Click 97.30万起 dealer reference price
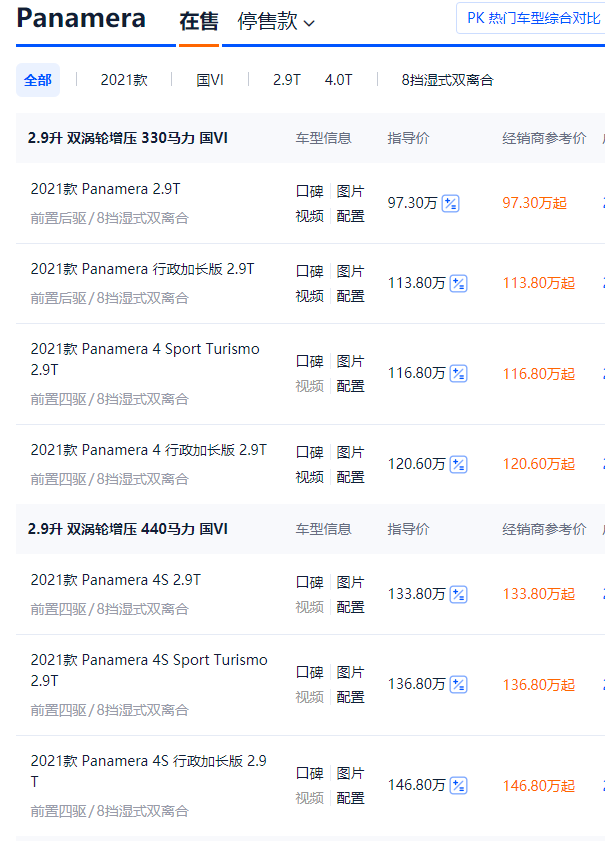 [534, 204]
